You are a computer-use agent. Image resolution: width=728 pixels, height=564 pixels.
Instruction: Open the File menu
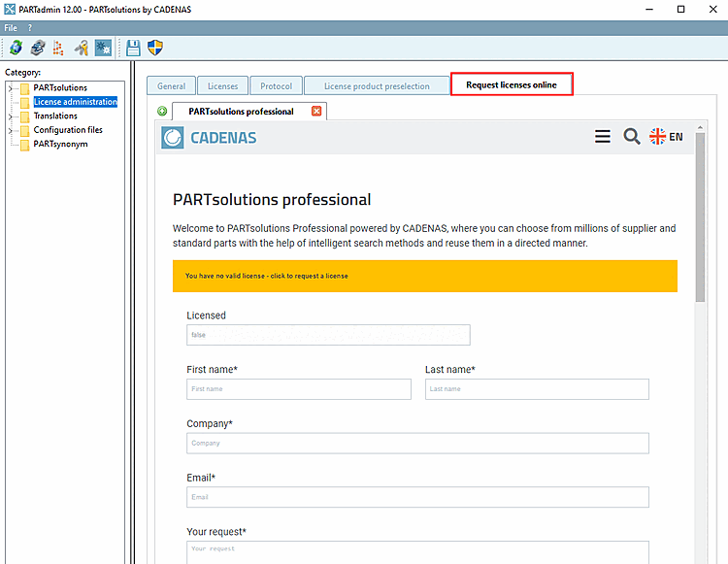pyautogui.click(x=11, y=28)
